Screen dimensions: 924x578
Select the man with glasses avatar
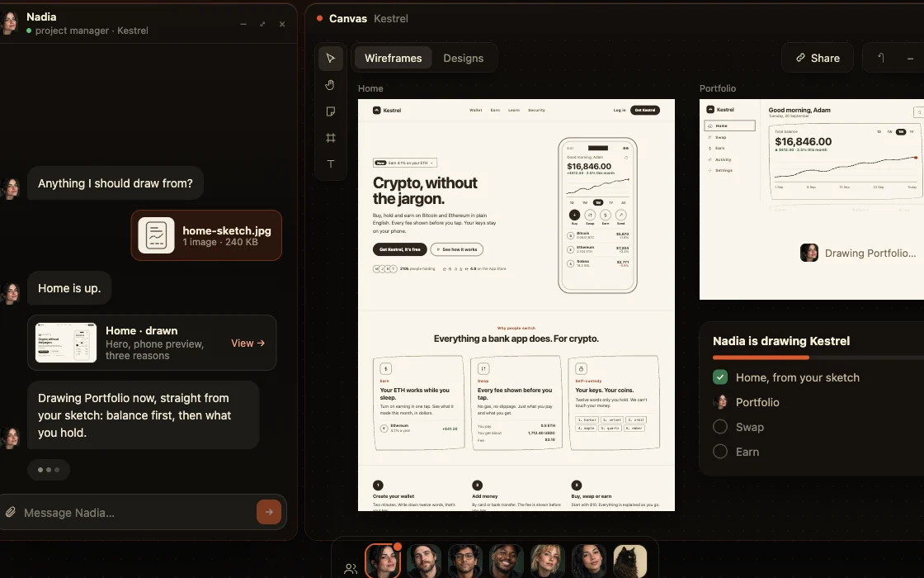pos(465,561)
